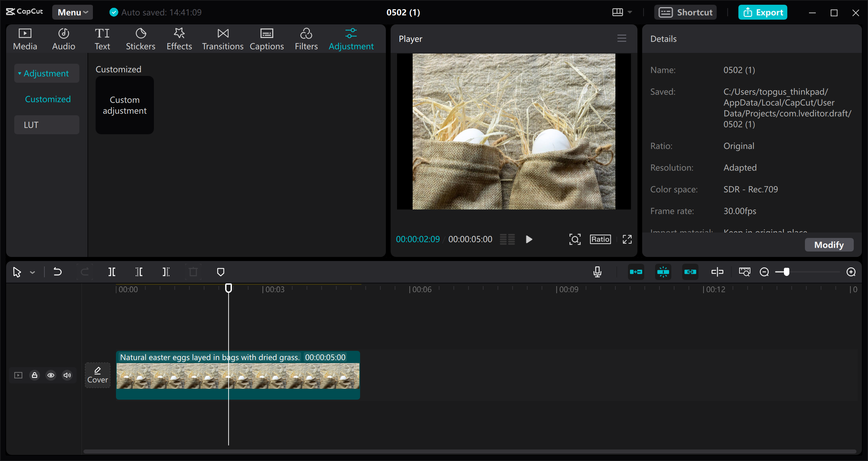
Task: Toggle lock icon on video track
Action: pos(35,375)
